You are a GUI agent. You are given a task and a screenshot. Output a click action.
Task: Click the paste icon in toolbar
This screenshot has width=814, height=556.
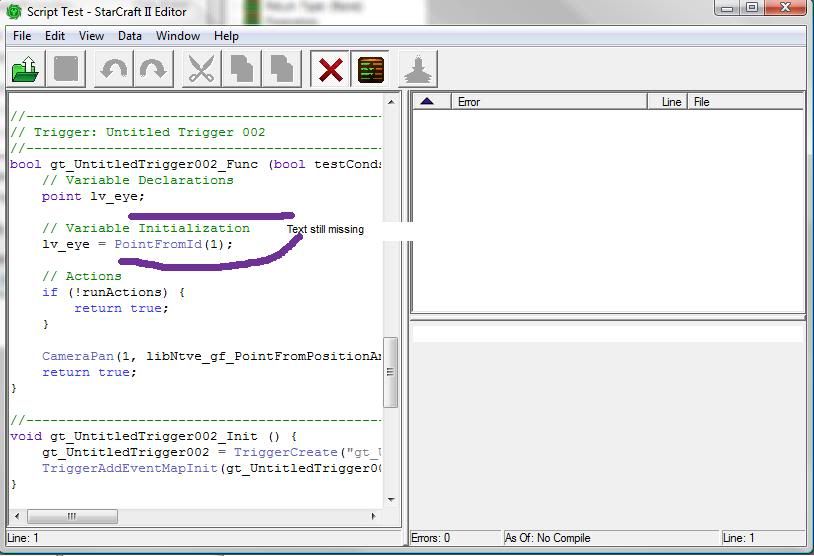[283, 70]
